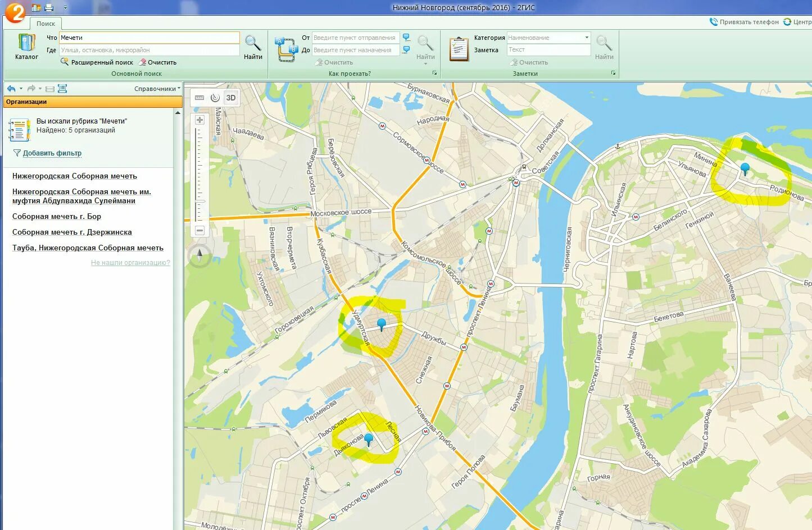This screenshot has width=812, height=530.
Task: Click the Заметка text field
Action: tap(548, 50)
